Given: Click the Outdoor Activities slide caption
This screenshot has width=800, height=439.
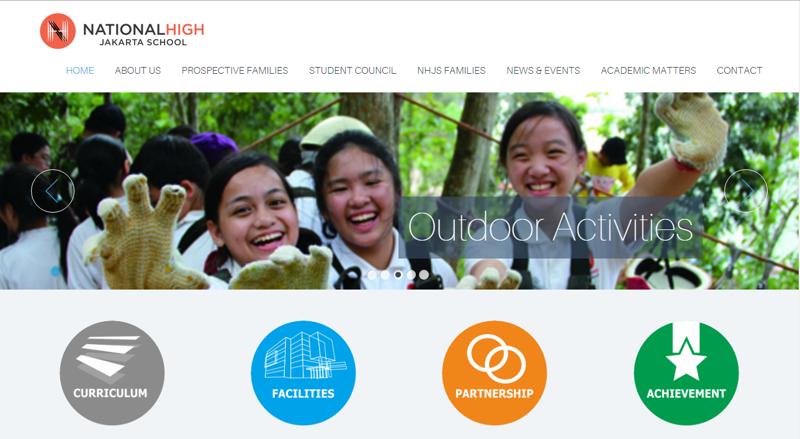Looking at the screenshot, I should point(551,227).
